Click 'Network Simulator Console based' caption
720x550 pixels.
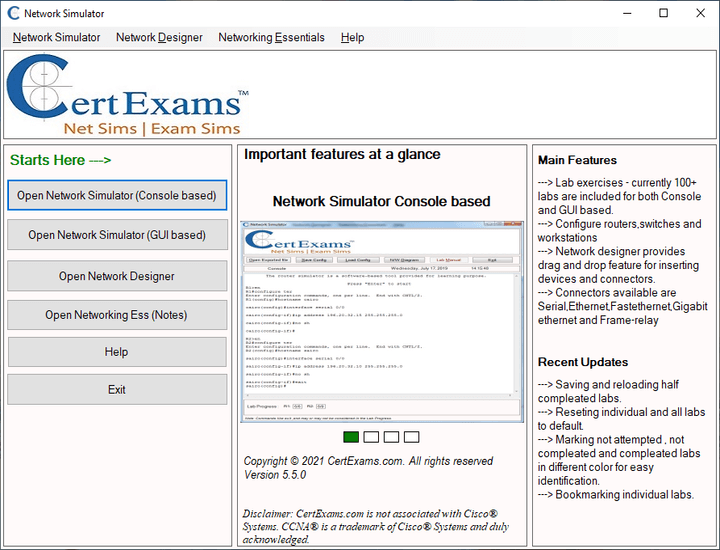coord(382,201)
